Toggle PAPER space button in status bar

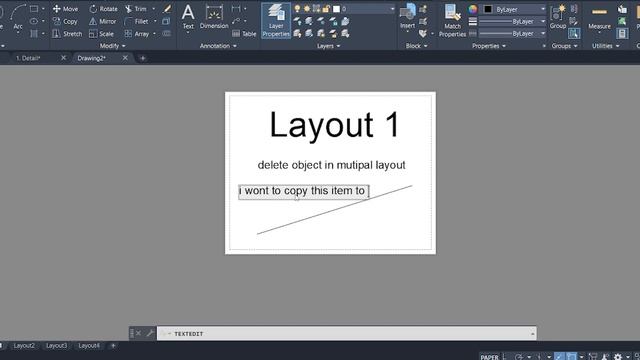click(489, 357)
